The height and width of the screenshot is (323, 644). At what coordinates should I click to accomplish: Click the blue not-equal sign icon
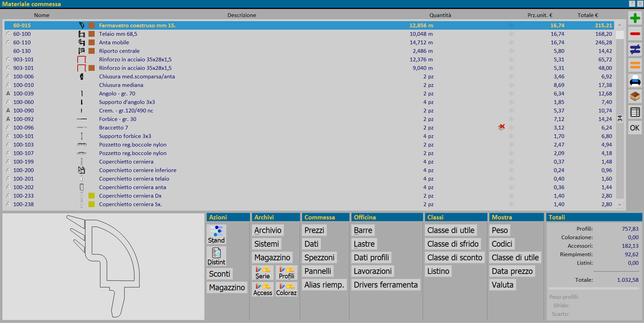635,50
